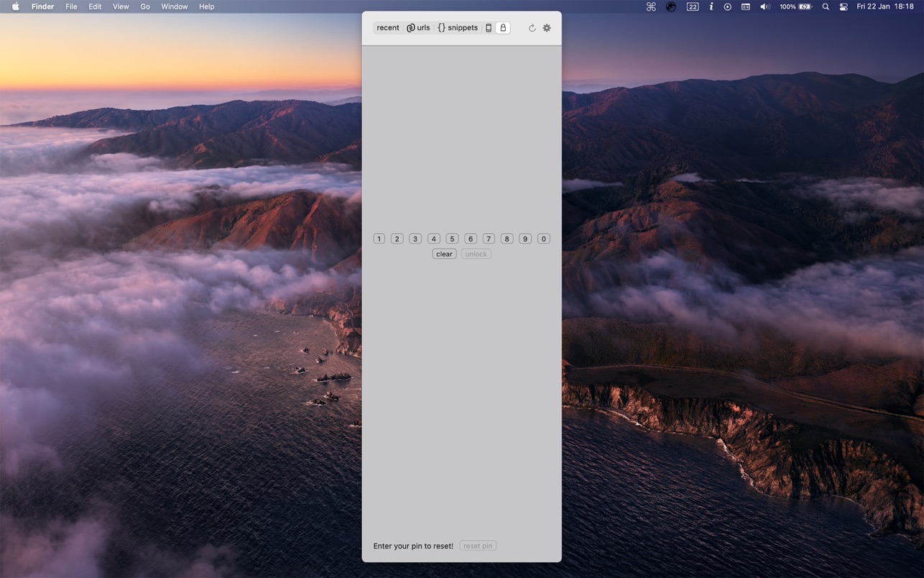
Task: Switch to the recent tab
Action: pos(388,28)
